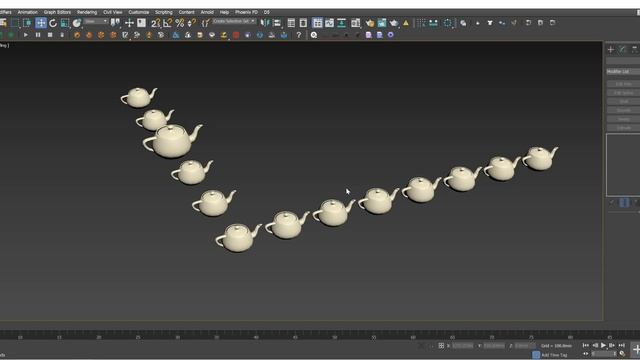The width and height of the screenshot is (640, 360).
Task: Open the Time Configuration icon
Action: click(622, 354)
